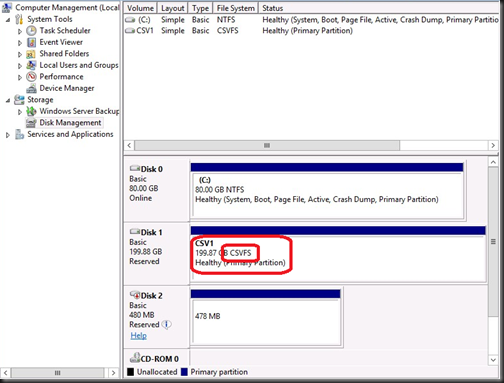Click the volume list horizontal scrollbar thumb
Viewport: 504px width, 383px height.
point(267,145)
